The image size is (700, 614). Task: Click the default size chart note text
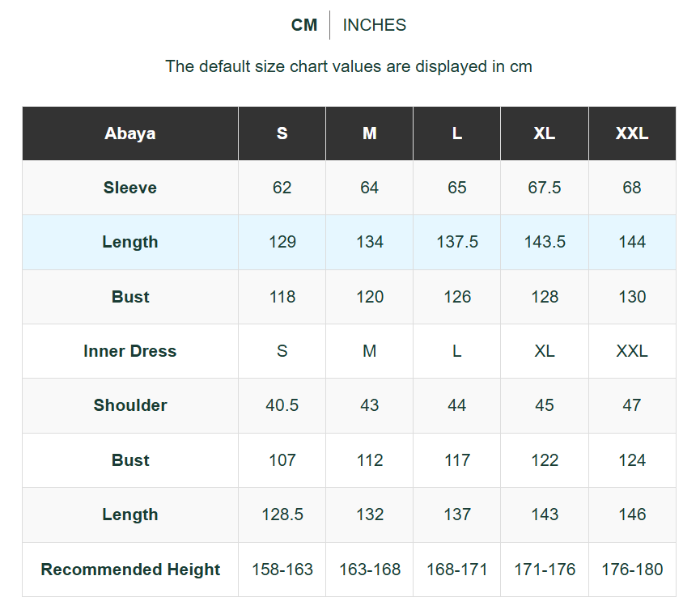349,66
